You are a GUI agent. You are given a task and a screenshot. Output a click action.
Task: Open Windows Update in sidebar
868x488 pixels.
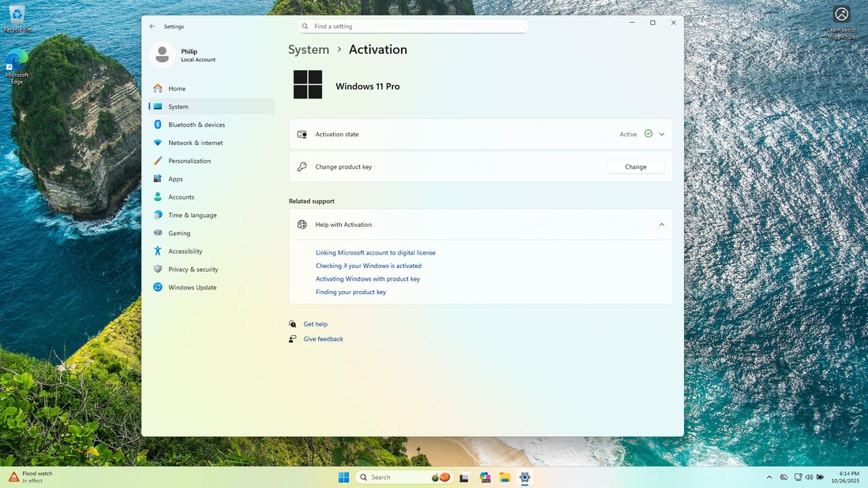click(192, 288)
